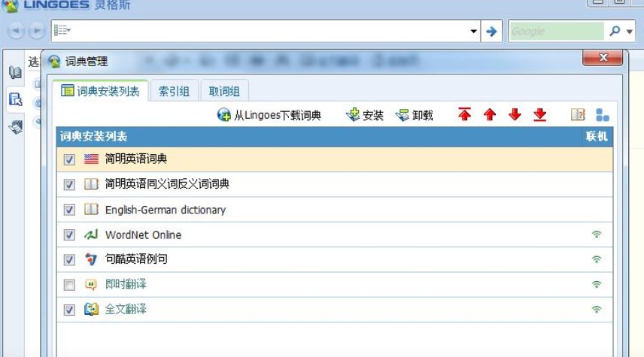Click the magnifier search icon

click(x=615, y=31)
